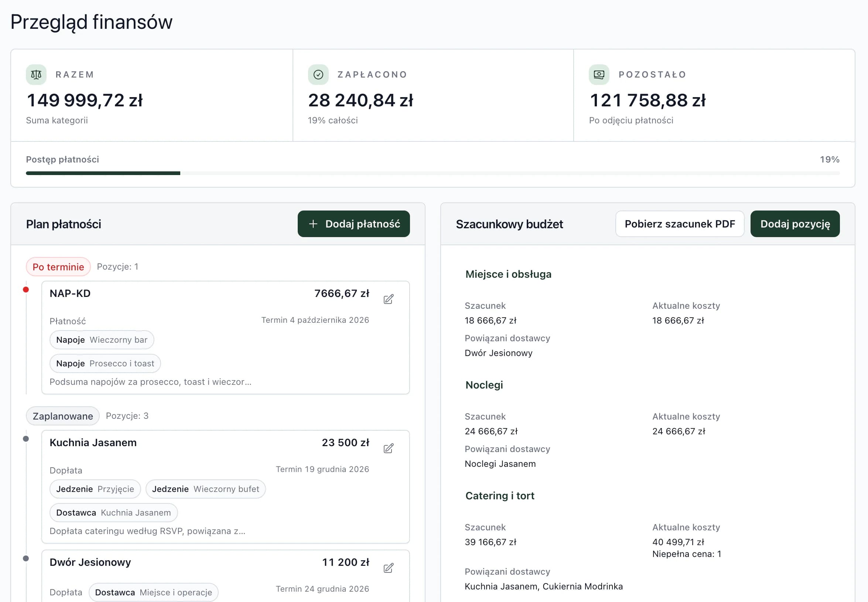868x602 pixels.
Task: Download the estimate with Pobierz szacunek PDF
Action: click(680, 224)
